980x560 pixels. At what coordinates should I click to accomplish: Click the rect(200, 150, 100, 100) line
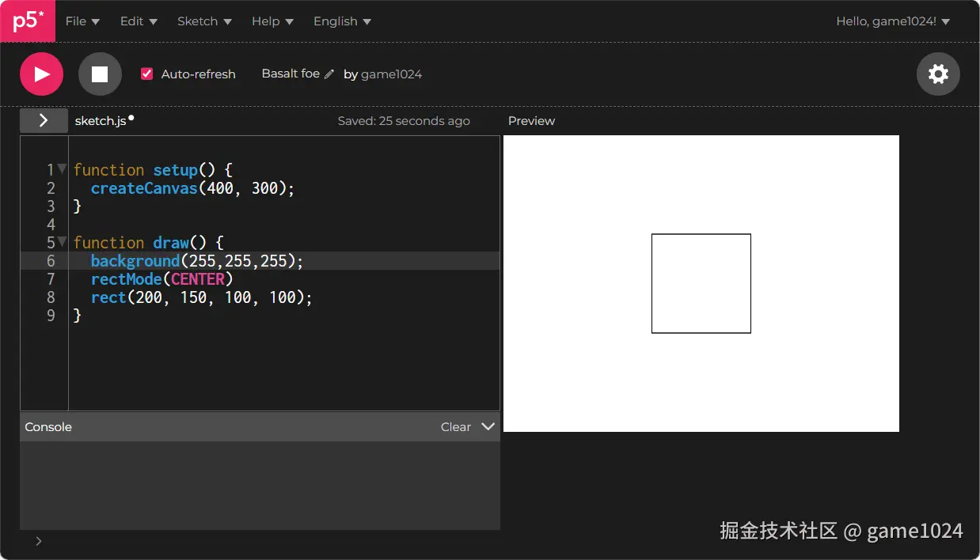pos(202,297)
